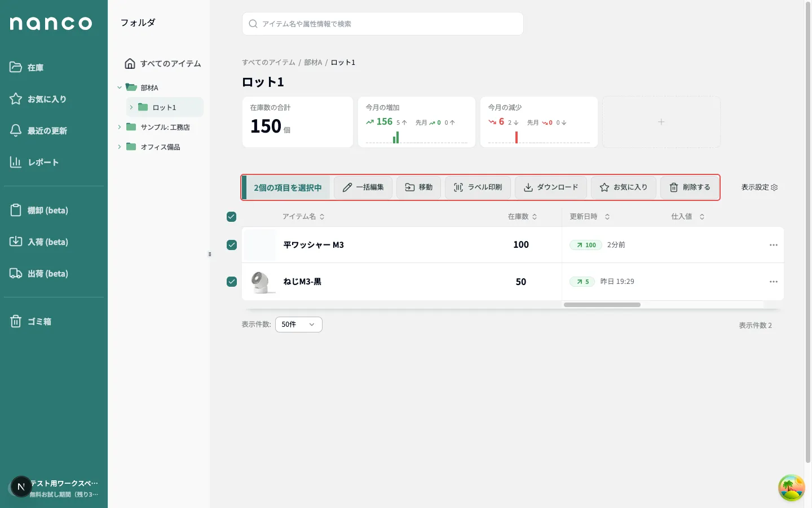The width and height of the screenshot is (812, 508).
Task: Click the 在庫数の合計 card
Action: pyautogui.click(x=298, y=122)
